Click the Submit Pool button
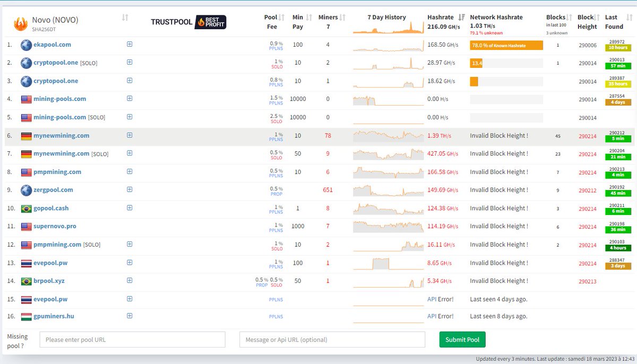The height and width of the screenshot is (364, 637). point(462,340)
